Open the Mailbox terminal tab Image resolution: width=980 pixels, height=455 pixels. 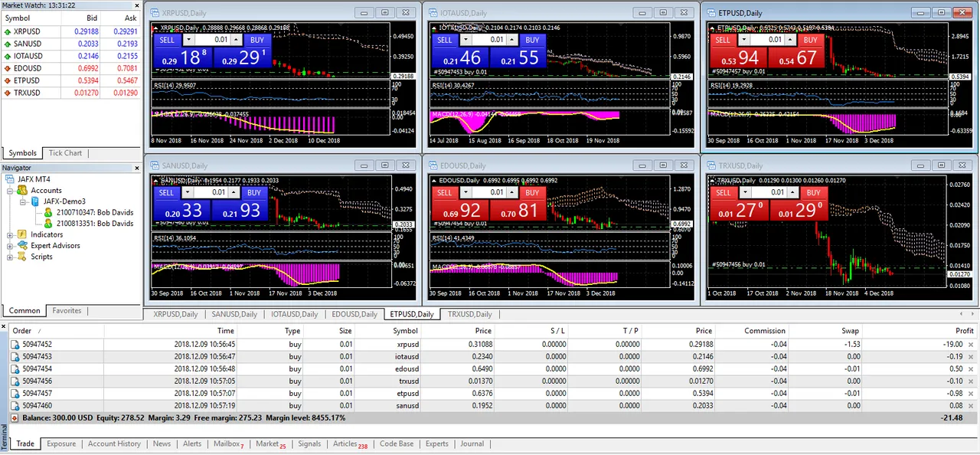[228, 444]
